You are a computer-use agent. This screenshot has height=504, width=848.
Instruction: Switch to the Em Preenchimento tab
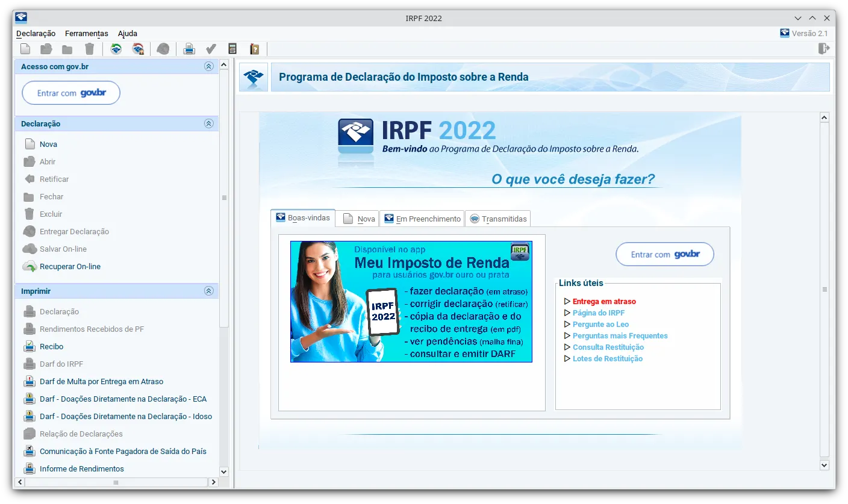[x=422, y=219]
